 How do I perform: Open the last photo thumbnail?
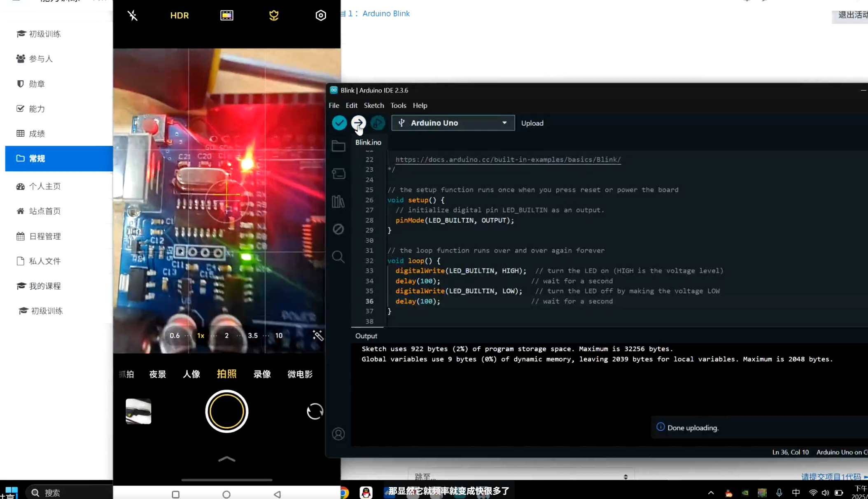pos(138,411)
